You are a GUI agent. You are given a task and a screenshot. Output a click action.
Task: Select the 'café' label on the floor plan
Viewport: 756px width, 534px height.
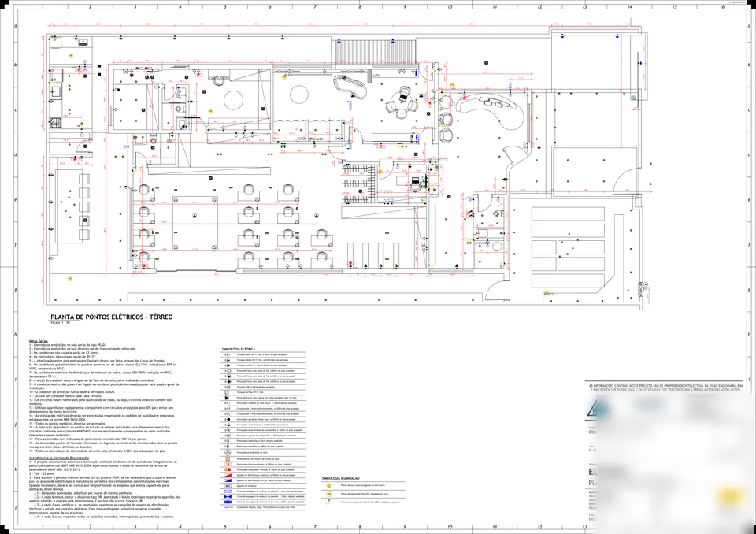tap(376, 76)
